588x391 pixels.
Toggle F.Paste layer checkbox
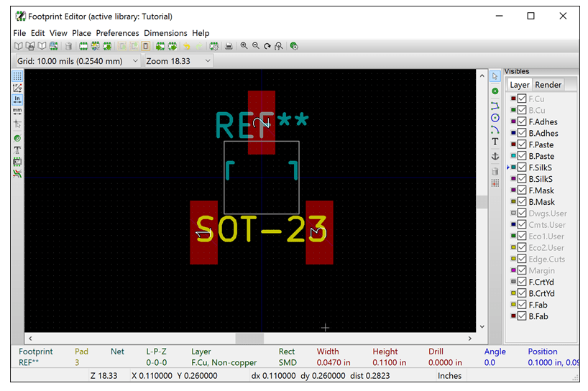[522, 144]
